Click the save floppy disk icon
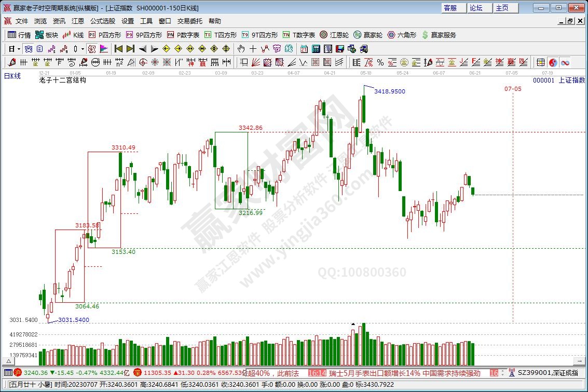Image resolution: width=588 pixels, height=392 pixels. coord(340,49)
